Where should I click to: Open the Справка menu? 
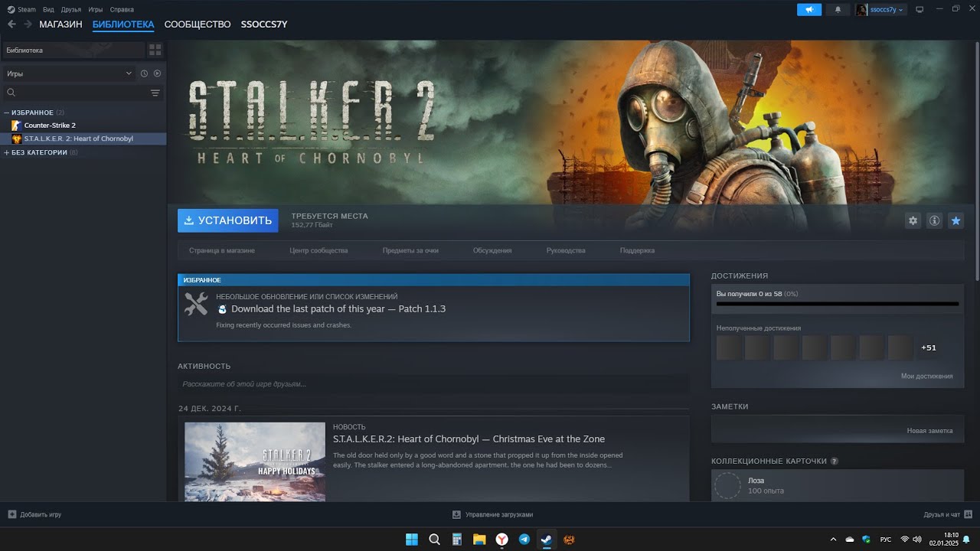(122, 9)
